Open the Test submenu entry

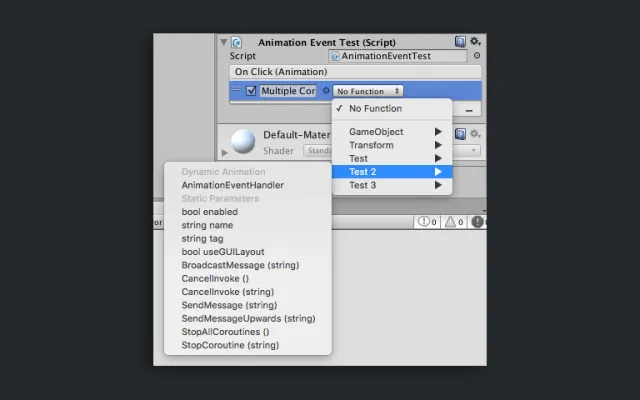392,158
